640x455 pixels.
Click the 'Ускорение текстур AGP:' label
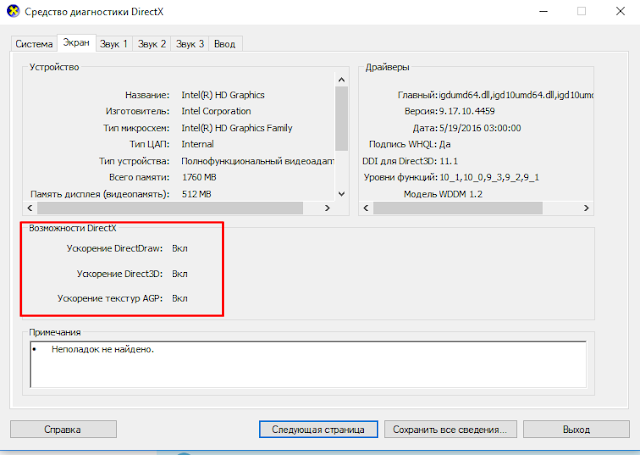point(110,299)
